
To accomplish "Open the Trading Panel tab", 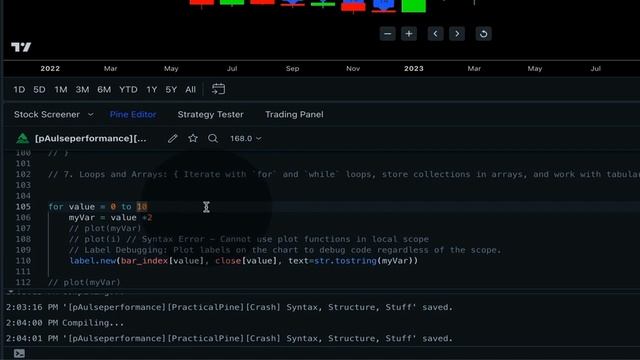I will (x=294, y=115).
